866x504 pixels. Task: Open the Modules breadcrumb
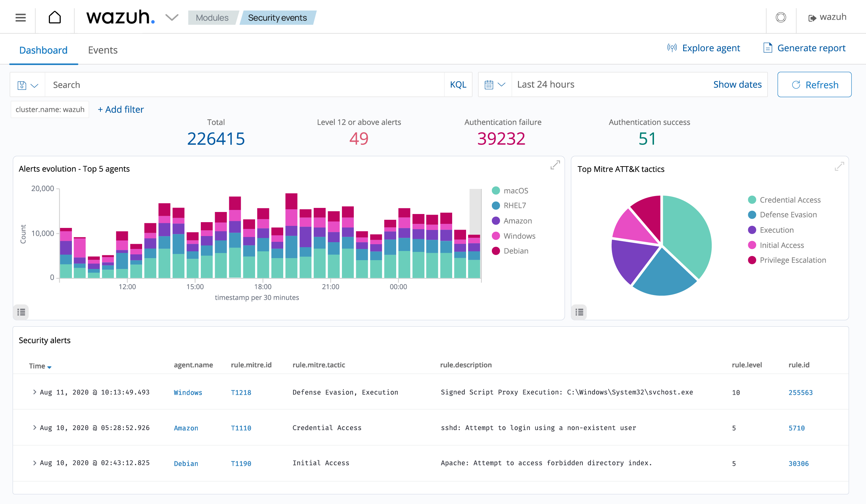[212, 18]
